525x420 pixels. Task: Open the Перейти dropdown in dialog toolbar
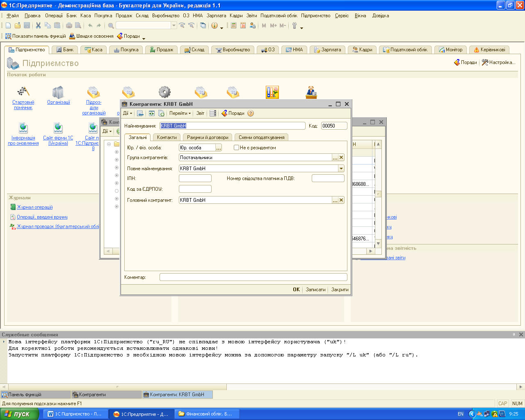(180, 114)
